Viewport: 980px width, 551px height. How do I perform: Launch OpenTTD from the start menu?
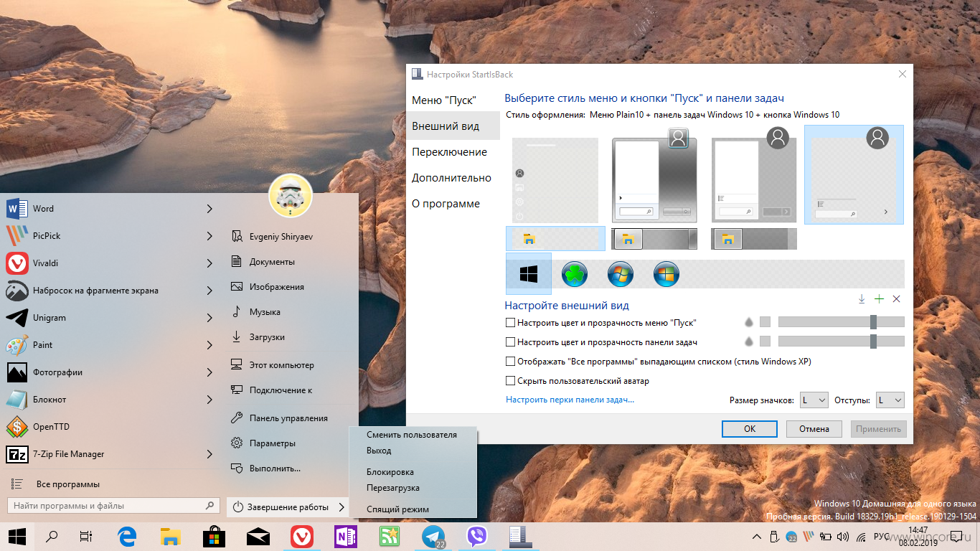(x=110, y=427)
